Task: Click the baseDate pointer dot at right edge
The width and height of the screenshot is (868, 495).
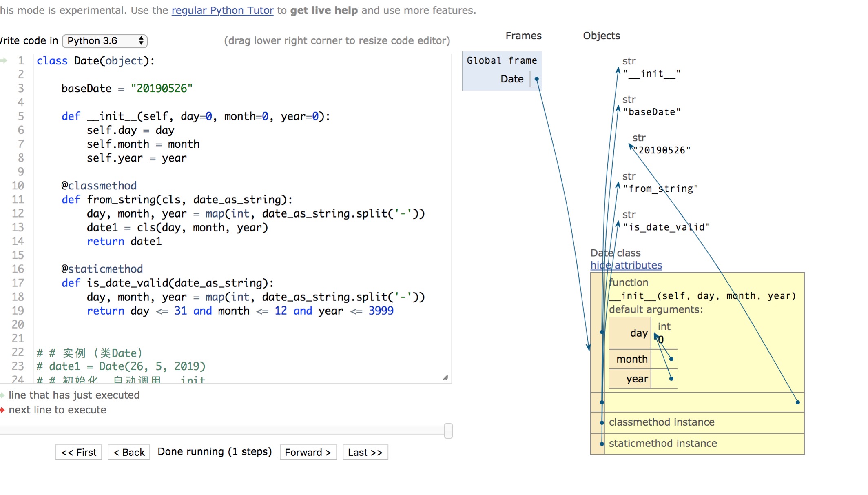Action: pos(797,402)
